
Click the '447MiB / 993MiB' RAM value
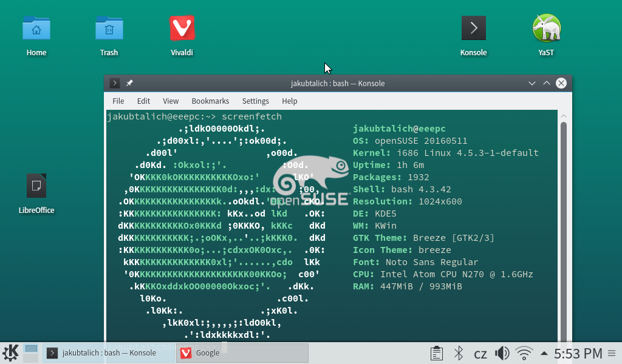[x=421, y=286]
